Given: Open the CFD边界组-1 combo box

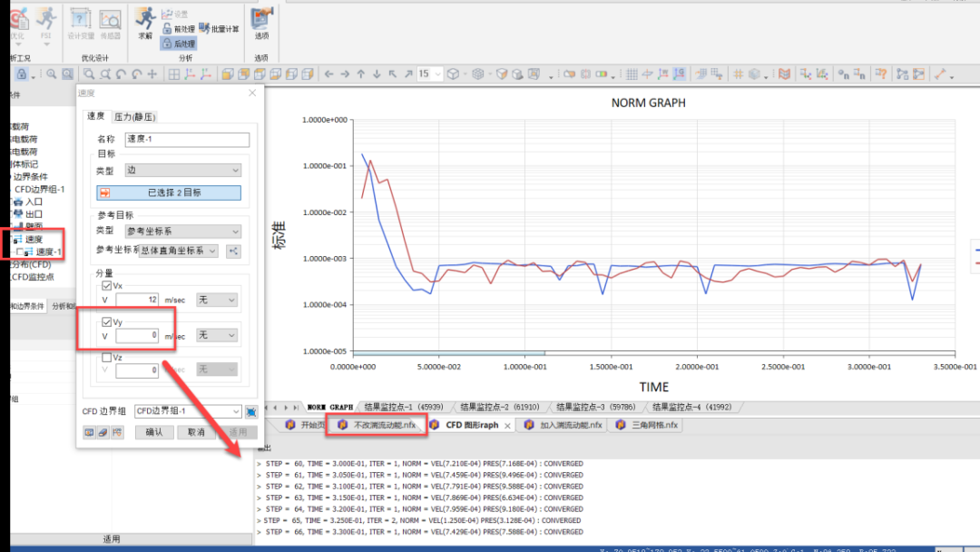Looking at the screenshot, I should click(x=187, y=411).
